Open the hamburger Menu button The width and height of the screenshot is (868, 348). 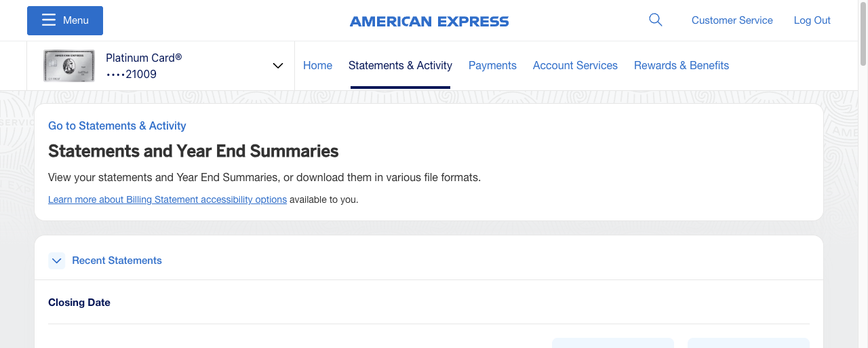[x=65, y=20]
